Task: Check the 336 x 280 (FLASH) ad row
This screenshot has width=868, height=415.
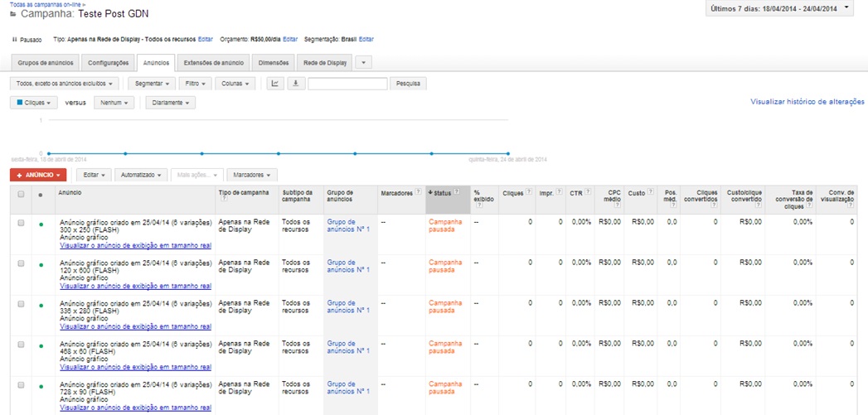Action: (21, 304)
